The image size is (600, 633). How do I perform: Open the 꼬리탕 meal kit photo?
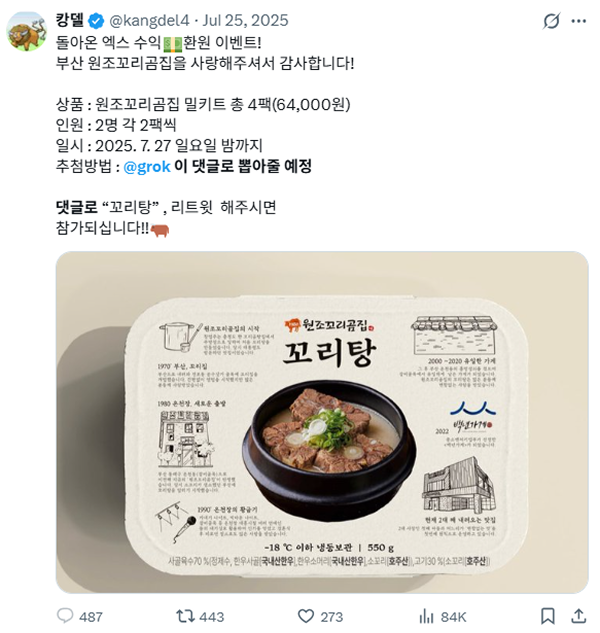pyautogui.click(x=322, y=422)
